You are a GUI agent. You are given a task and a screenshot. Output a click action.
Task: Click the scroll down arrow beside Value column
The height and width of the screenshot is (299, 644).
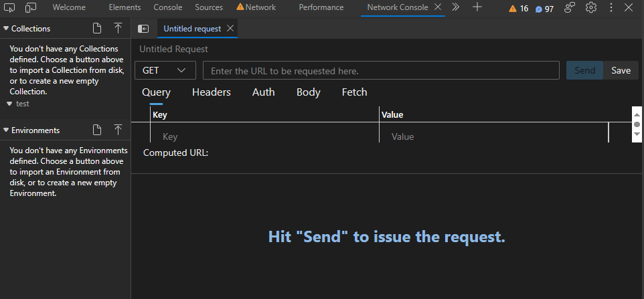pos(637,135)
